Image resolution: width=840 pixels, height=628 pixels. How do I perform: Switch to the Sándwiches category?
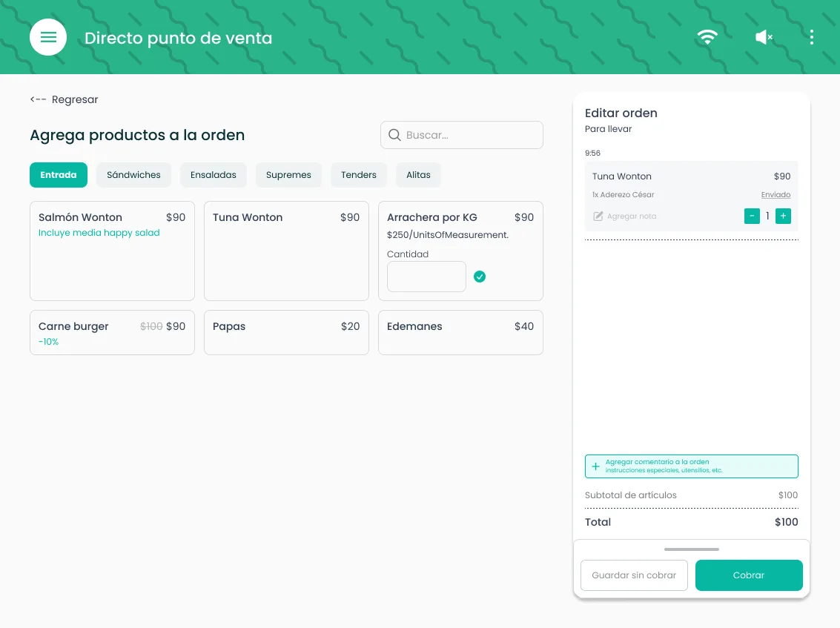coord(133,175)
